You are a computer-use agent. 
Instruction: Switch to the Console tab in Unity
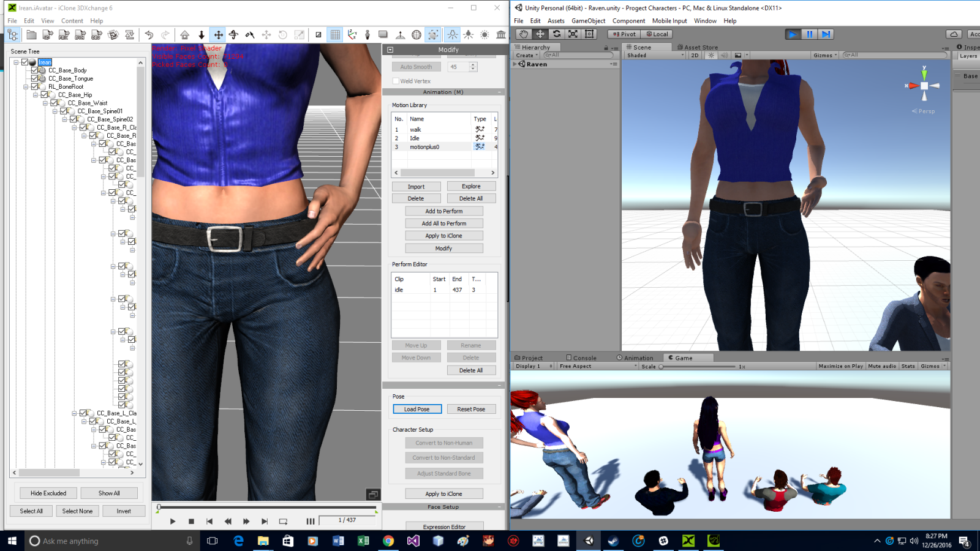point(581,358)
